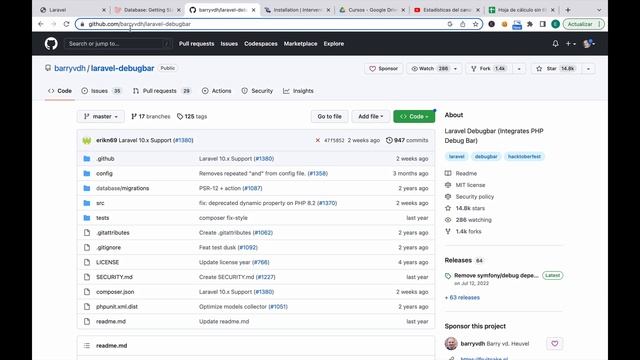Open the GitHub homepage logo
Viewport: 640px width, 360px height.
pos(51,44)
